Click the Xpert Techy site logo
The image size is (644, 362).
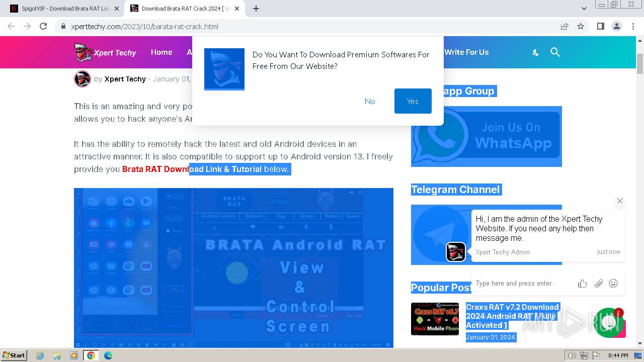[x=105, y=52]
